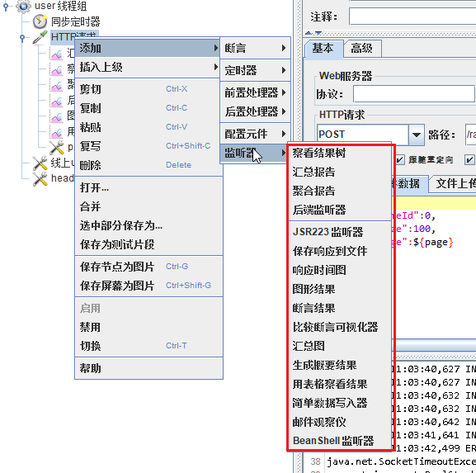Choose 粘贴 from context menu

pyautogui.click(x=148, y=127)
